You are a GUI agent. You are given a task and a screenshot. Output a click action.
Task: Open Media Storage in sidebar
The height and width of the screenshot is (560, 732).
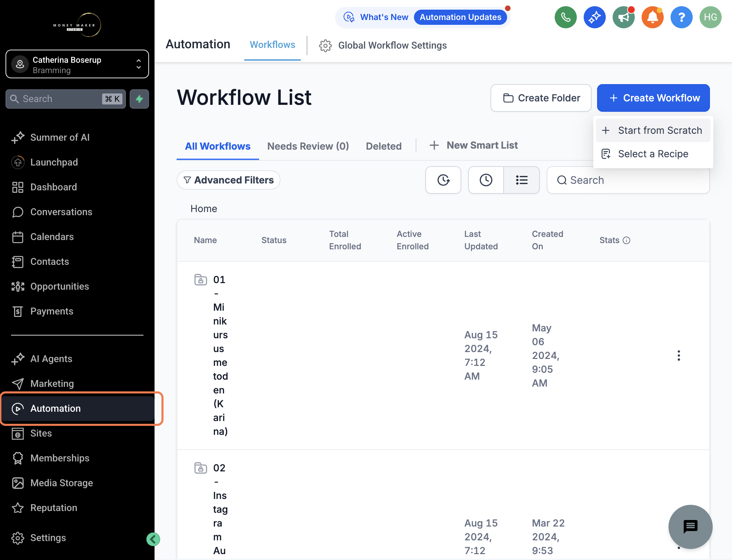[77, 483]
